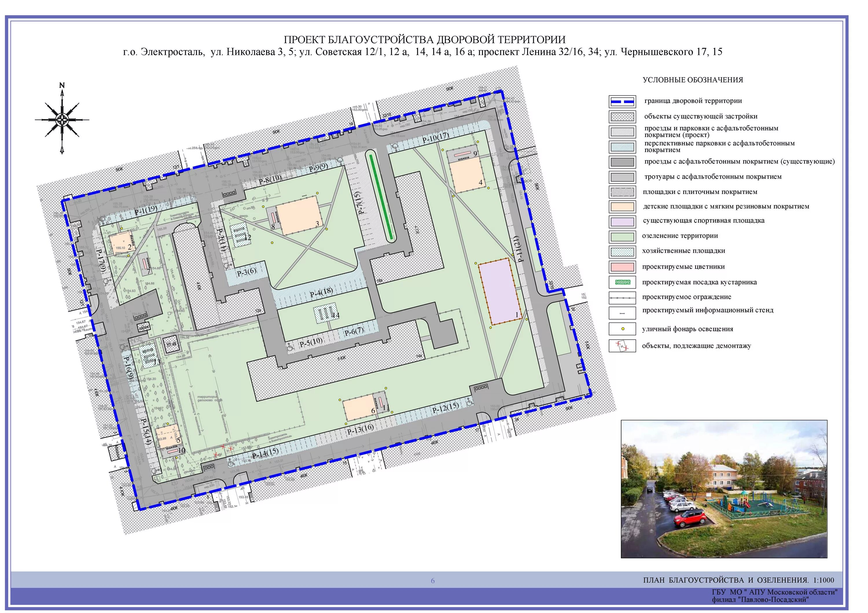Screen dimensions: 868x613
Task: Click 'ПРОЕКТ БЛАГОУСТРОЙСТВА ДВОРОВОЙ ТЕРРИТОРИИ' title
Action: click(x=425, y=39)
